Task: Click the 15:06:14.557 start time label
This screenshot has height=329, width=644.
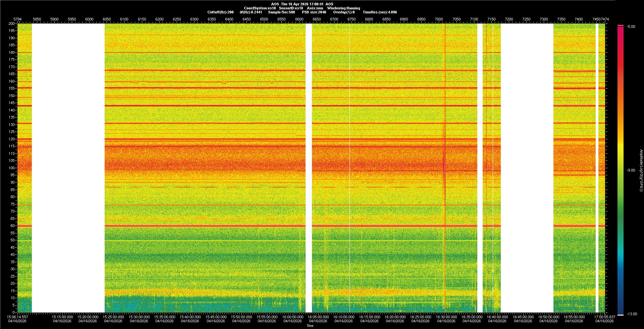Action: [18, 317]
